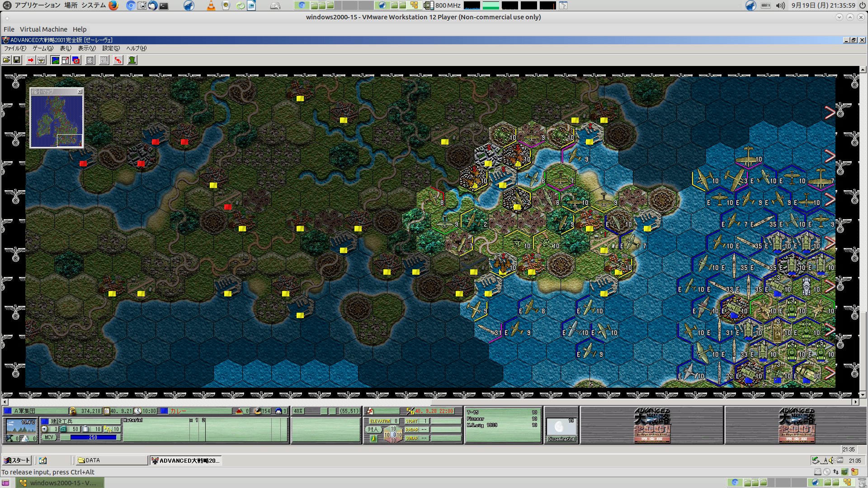The height and width of the screenshot is (488, 868).
Task: Click the toolbar icon right of red arrow
Action: [41, 60]
